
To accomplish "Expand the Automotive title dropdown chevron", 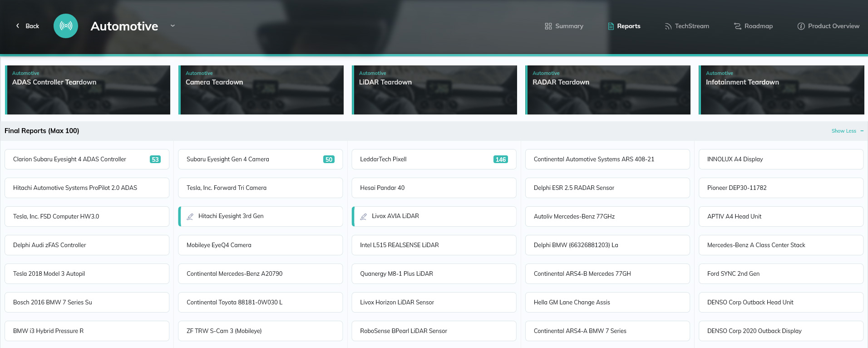I will coord(173,26).
